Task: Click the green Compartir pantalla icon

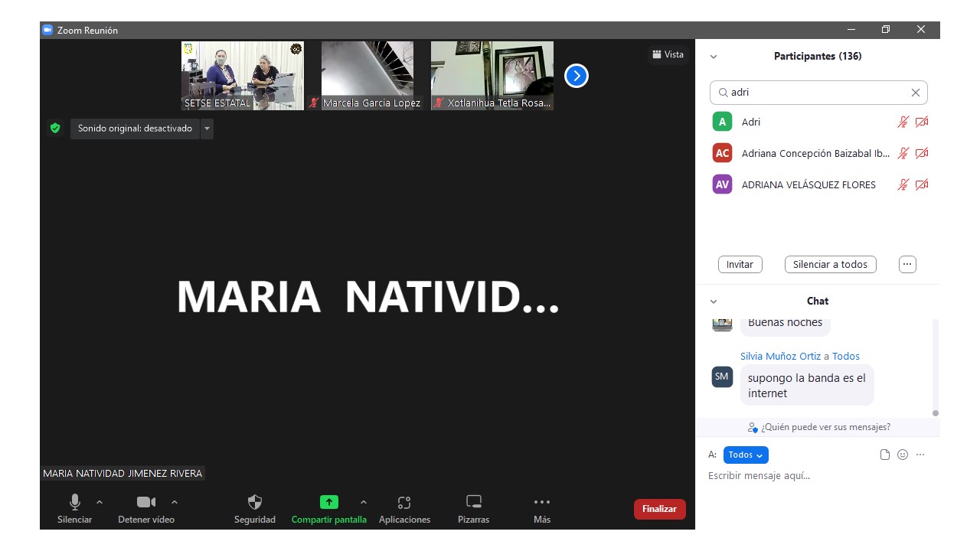Action: pyautogui.click(x=328, y=503)
